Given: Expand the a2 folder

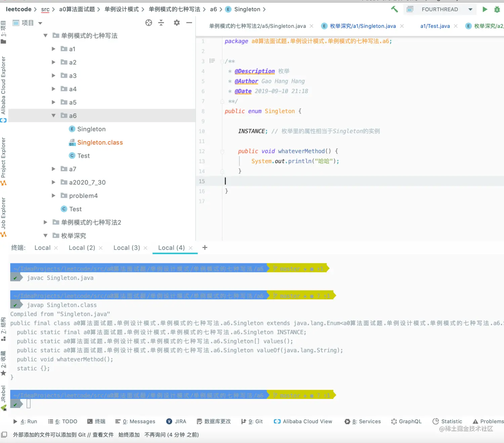Looking at the screenshot, I should coord(53,62).
